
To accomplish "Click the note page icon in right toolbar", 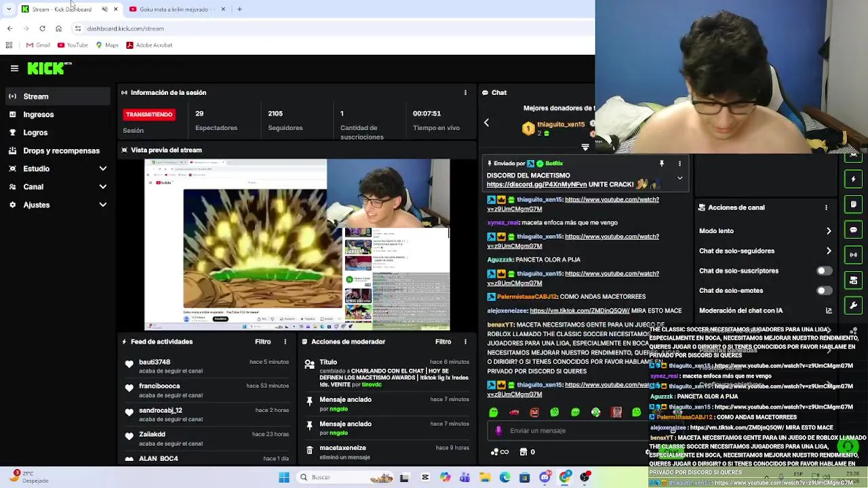I will click(854, 204).
